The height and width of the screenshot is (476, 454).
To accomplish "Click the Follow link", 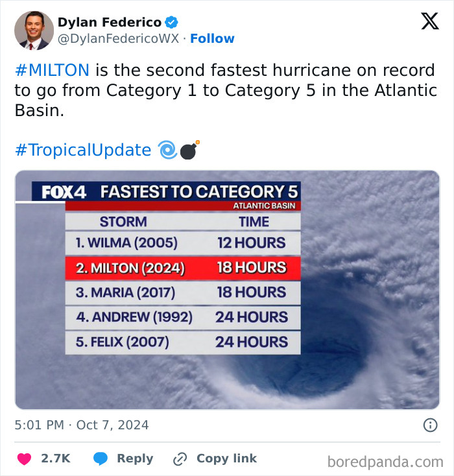I will coord(212,39).
